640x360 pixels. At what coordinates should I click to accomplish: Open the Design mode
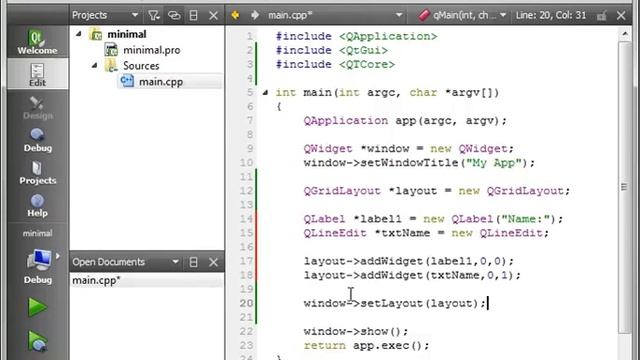37,108
